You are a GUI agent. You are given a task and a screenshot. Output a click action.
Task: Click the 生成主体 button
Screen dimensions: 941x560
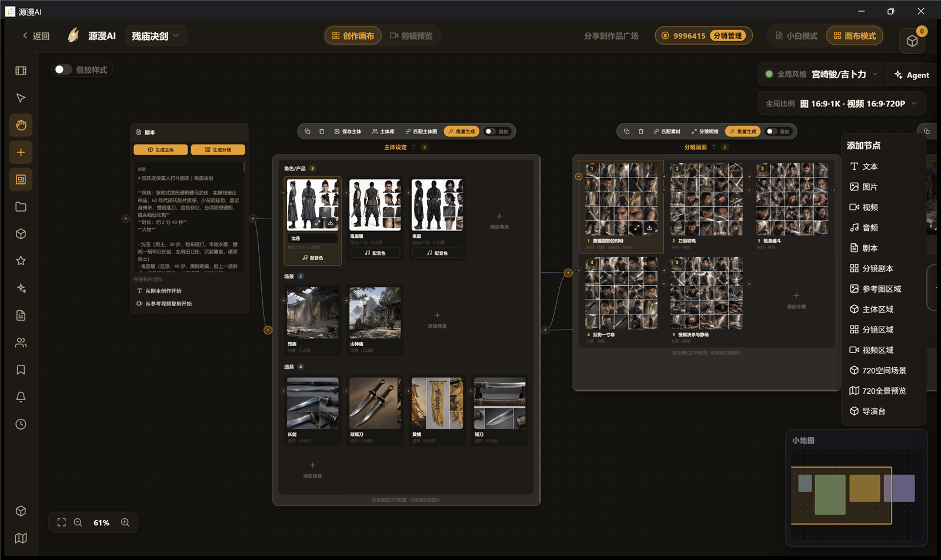pyautogui.click(x=161, y=150)
